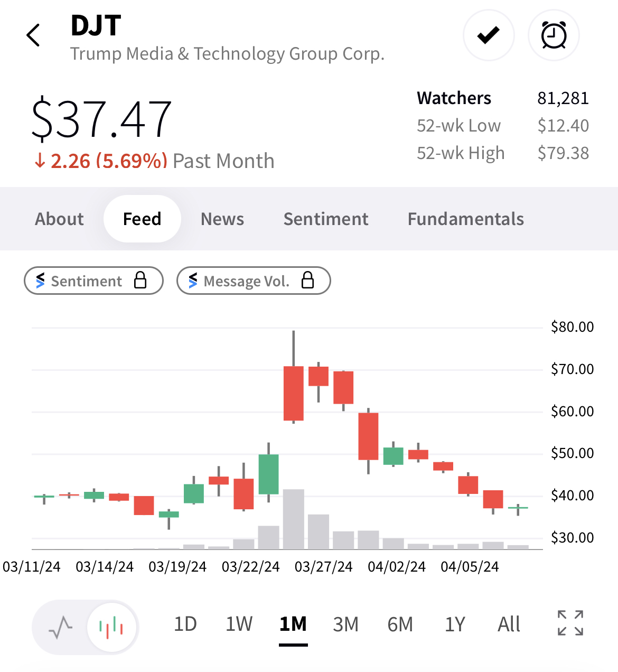Image resolution: width=618 pixels, height=672 pixels.
Task: Open the About tab
Action: click(x=59, y=219)
